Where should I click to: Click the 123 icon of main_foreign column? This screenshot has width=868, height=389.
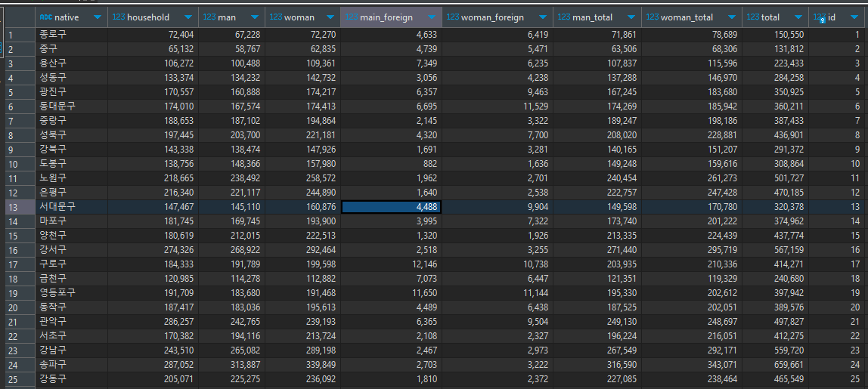pos(352,17)
